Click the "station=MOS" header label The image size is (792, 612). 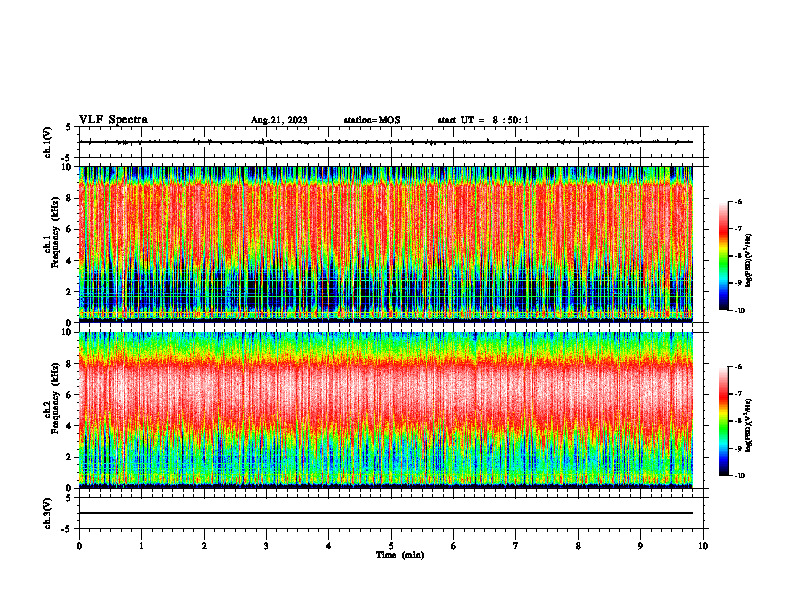(372, 120)
